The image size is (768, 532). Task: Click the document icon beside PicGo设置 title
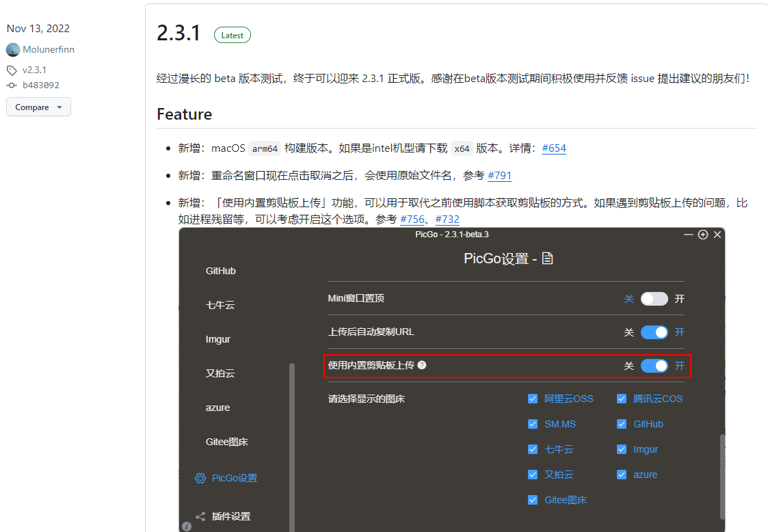tap(548, 258)
